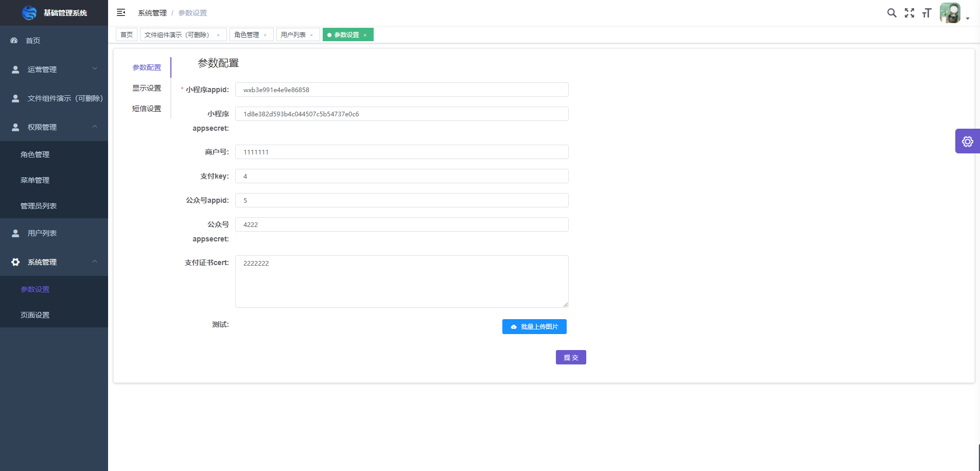This screenshot has width=980, height=471.
Task: Switch to the 显示设置 tab
Action: click(x=147, y=88)
